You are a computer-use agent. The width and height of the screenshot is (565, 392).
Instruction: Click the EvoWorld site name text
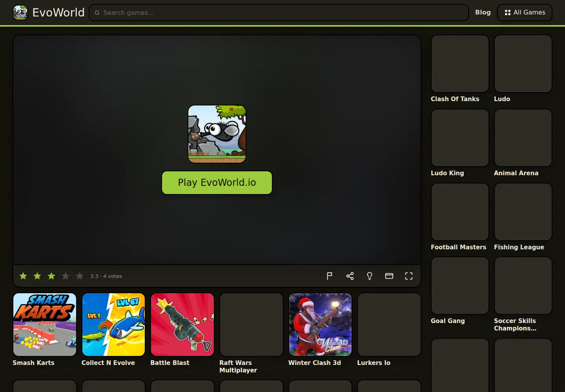(x=58, y=13)
